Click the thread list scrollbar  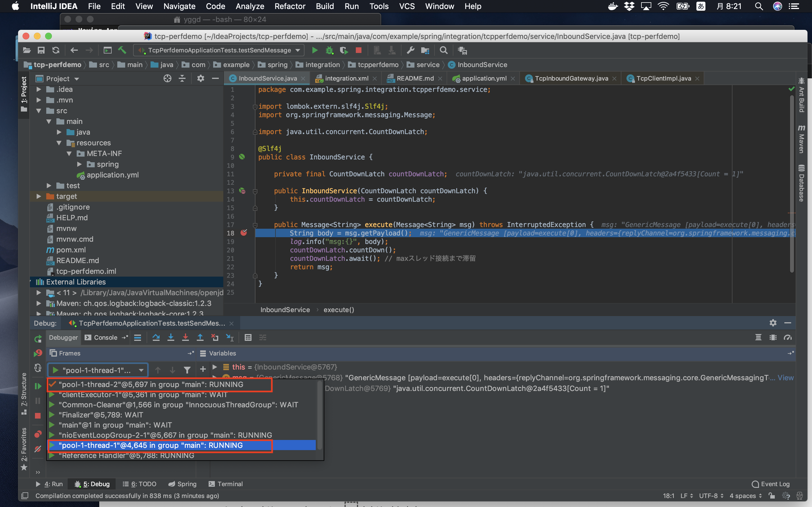pos(319,416)
